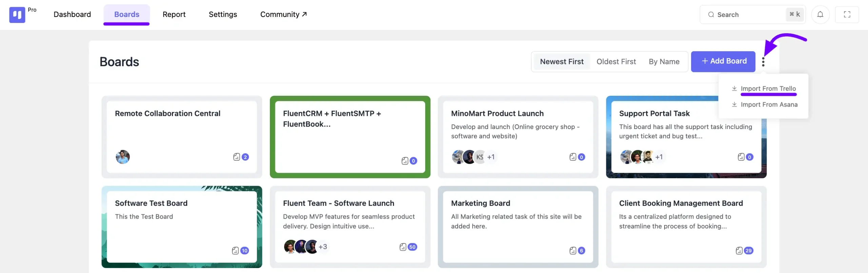Open Fluent Team - Software Launch board
The image size is (868, 273).
[350, 227]
